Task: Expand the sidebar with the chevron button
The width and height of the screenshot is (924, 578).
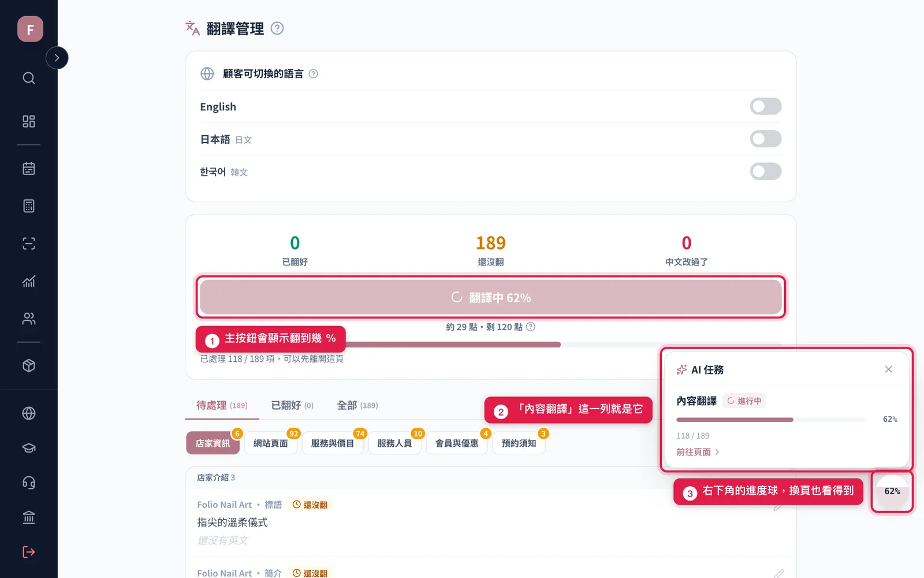Action: [57, 58]
